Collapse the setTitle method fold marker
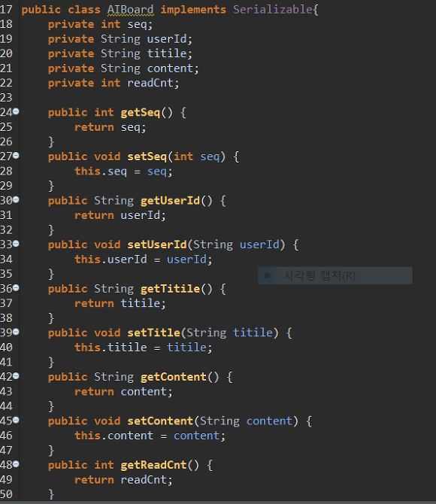 [16, 332]
